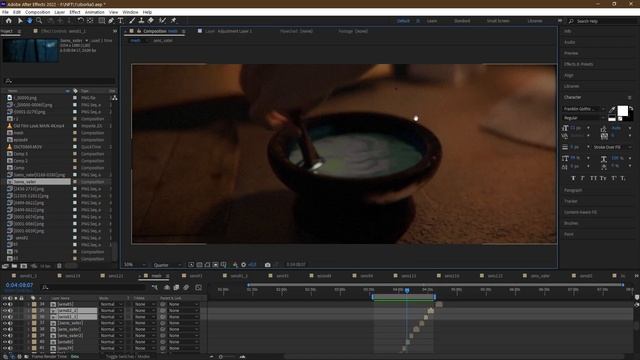
Task: Mute audio of layer 39
Action: pyautogui.click(x=10, y=336)
